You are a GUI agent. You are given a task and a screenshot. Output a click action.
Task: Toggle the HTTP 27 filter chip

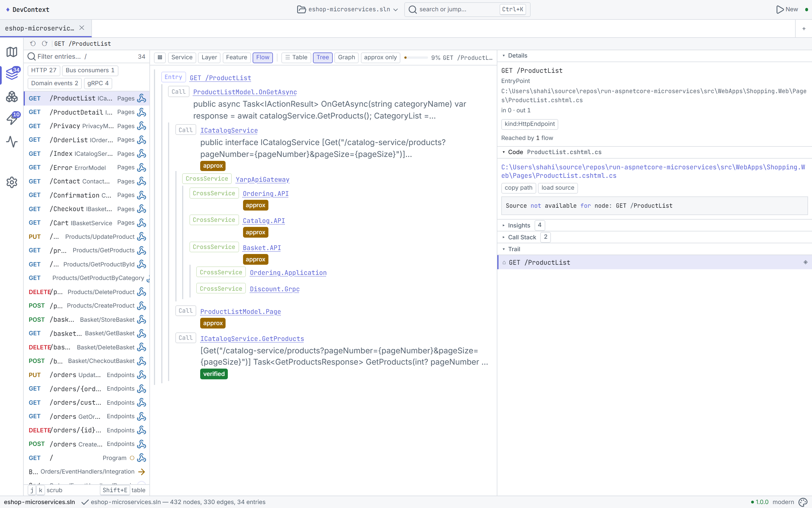tap(44, 70)
